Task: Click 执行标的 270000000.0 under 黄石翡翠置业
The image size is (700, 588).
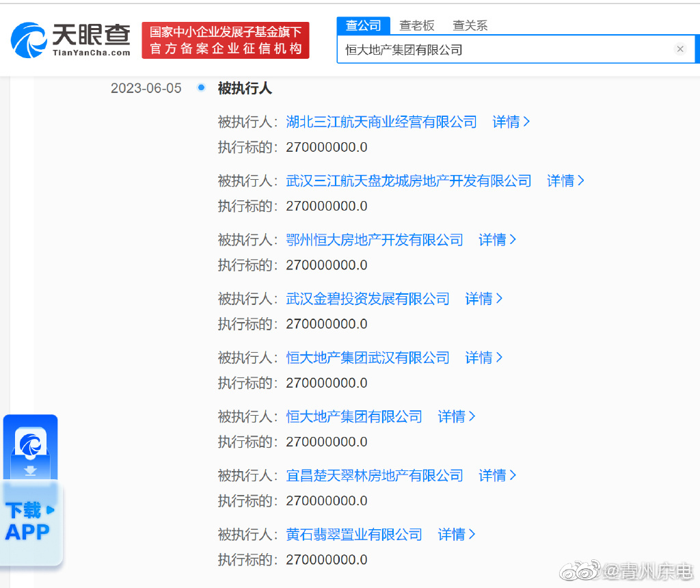Action: coord(293,559)
